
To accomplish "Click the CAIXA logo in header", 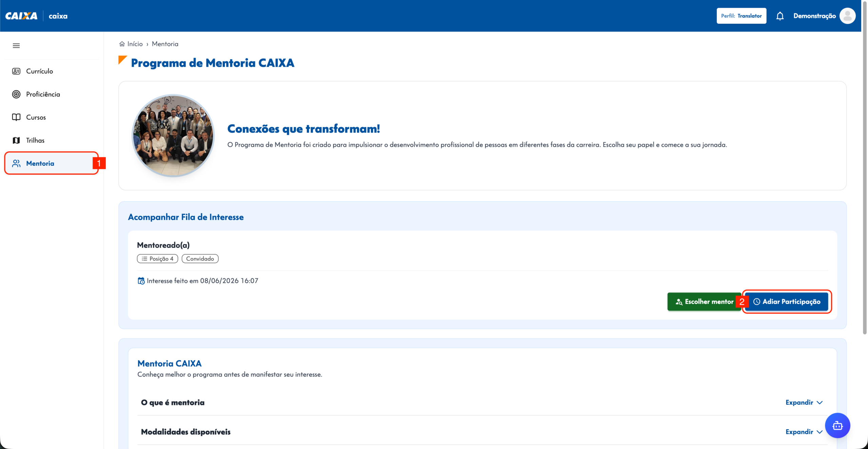I will point(21,16).
